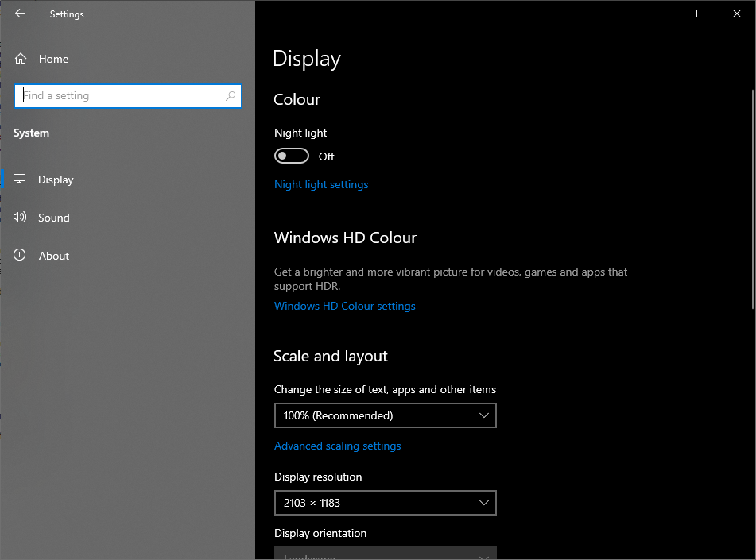The height and width of the screenshot is (560, 756).
Task: Click the Off label beside toggle
Action: coord(327,156)
